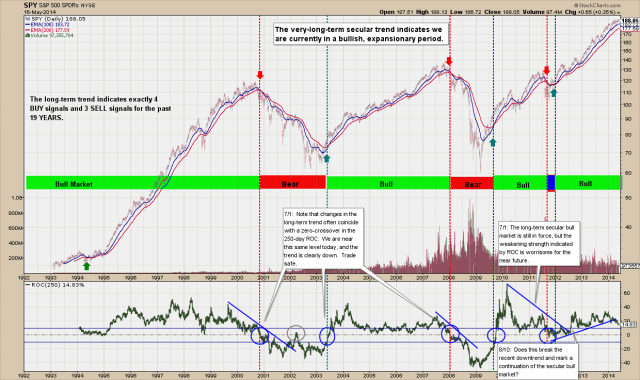
Task: Click the 'Chg +0.65 (+0.35%)' header value
Action: (592, 12)
